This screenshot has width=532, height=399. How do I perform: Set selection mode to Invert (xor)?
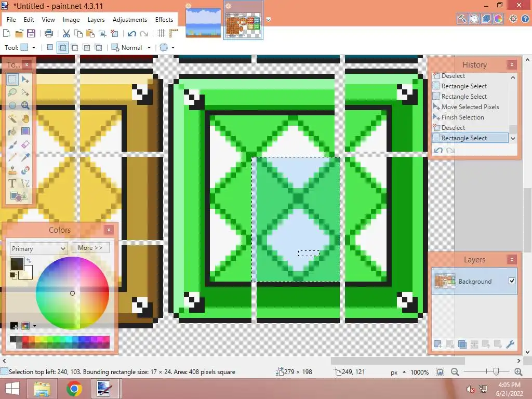click(98, 47)
